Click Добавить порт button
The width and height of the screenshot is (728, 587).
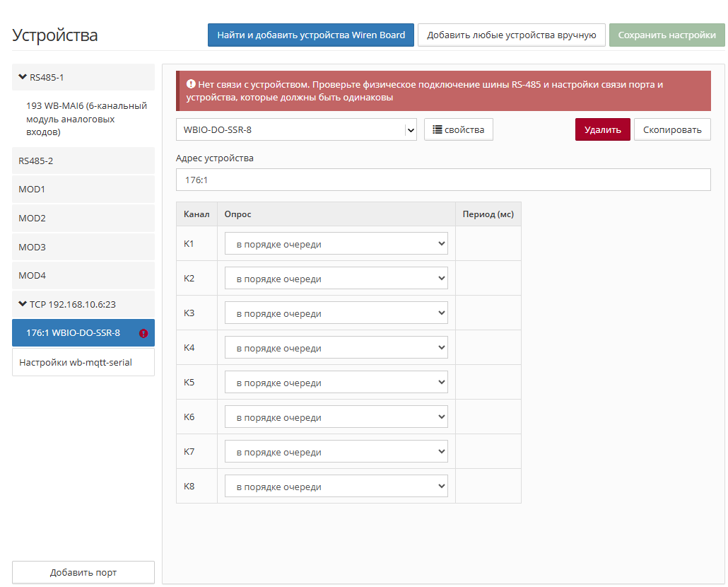click(x=83, y=572)
